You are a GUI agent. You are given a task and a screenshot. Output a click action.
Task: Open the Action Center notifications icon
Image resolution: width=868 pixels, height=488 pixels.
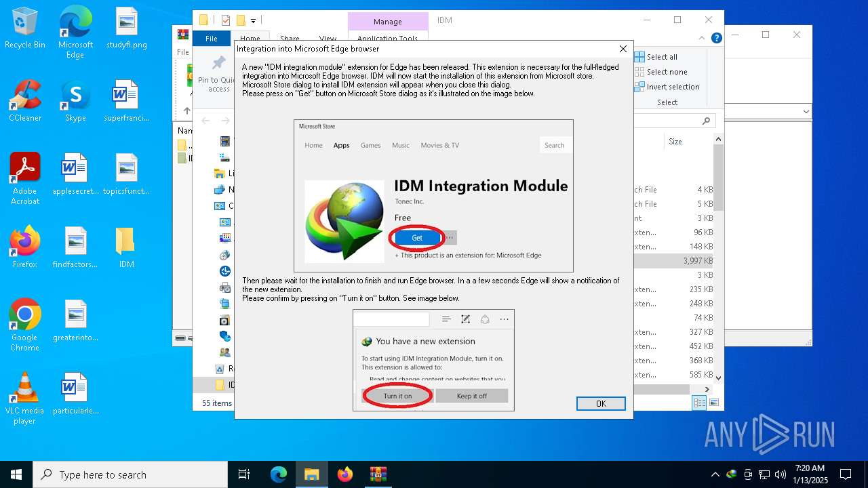(x=846, y=474)
